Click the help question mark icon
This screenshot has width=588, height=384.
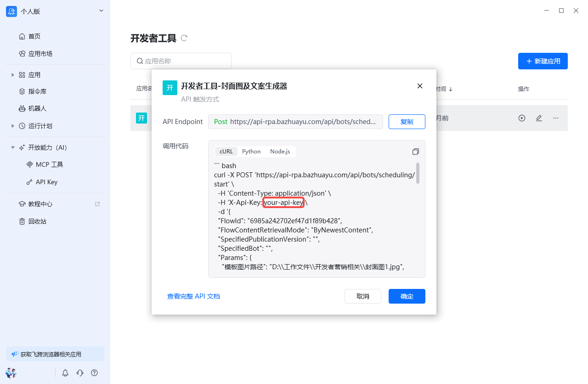pos(95,373)
